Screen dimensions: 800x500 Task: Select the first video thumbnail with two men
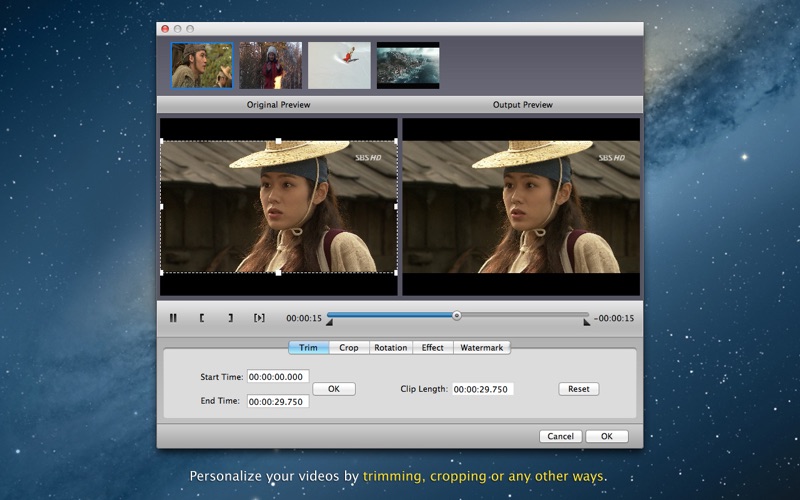coord(202,65)
